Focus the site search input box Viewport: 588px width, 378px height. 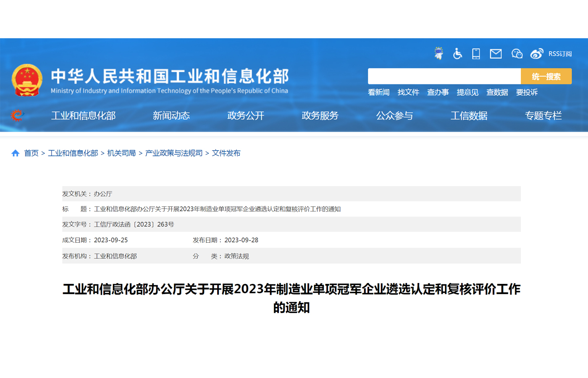click(444, 76)
